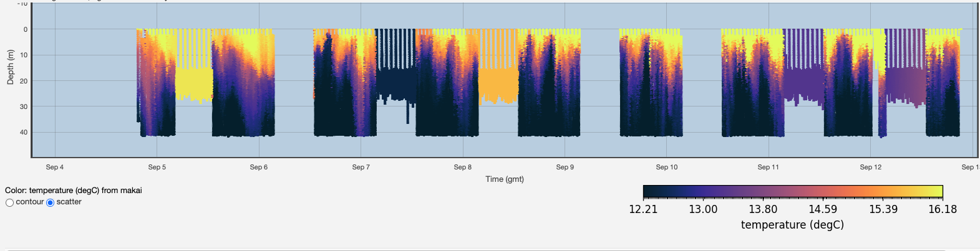Screen dimensions: 980x251
Task: Click the Sep 5 time axis tick
Action: (157, 167)
